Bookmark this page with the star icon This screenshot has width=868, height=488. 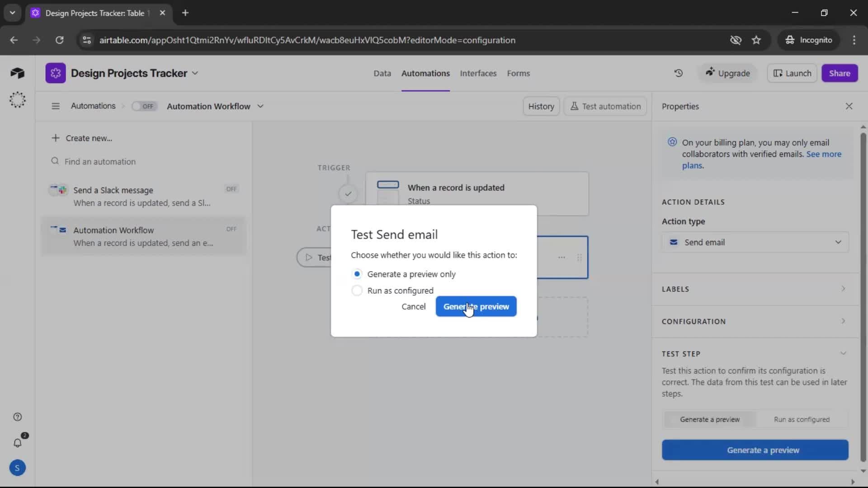tap(756, 40)
